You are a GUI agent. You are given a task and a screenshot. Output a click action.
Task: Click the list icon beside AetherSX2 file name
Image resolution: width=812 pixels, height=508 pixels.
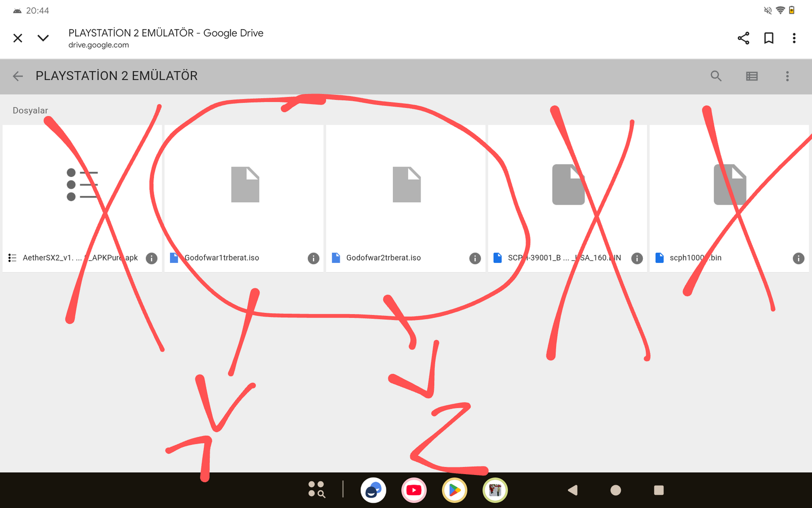tap(12, 258)
